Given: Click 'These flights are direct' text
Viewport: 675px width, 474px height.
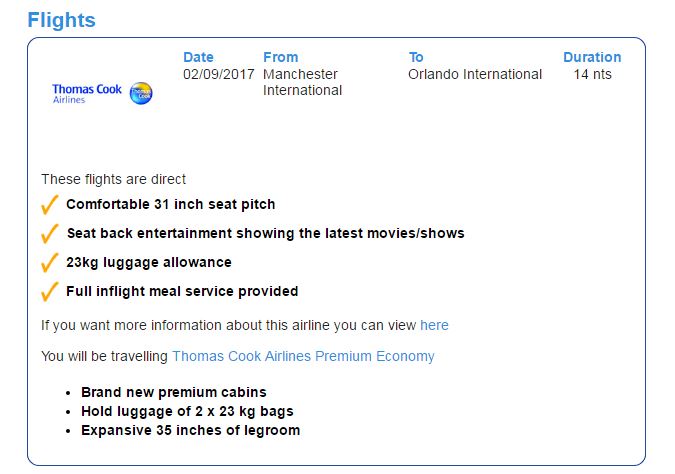Looking at the screenshot, I should point(113,179).
